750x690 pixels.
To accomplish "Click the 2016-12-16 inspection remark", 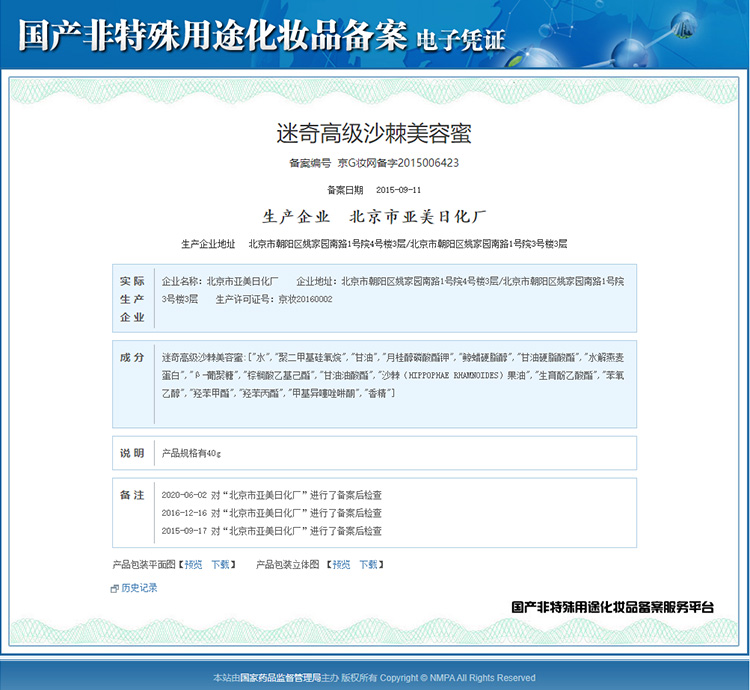I will 272,513.
